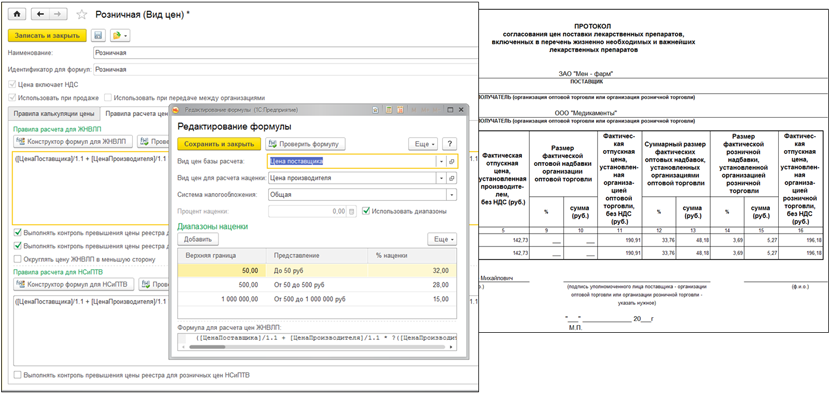Open the create-based-on folder arrow menu

tap(120, 35)
